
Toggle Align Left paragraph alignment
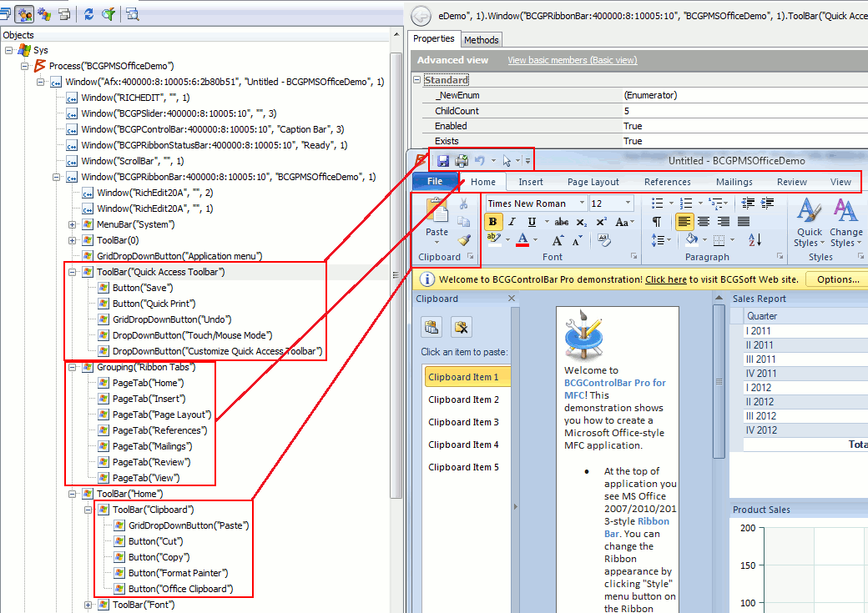click(x=684, y=222)
